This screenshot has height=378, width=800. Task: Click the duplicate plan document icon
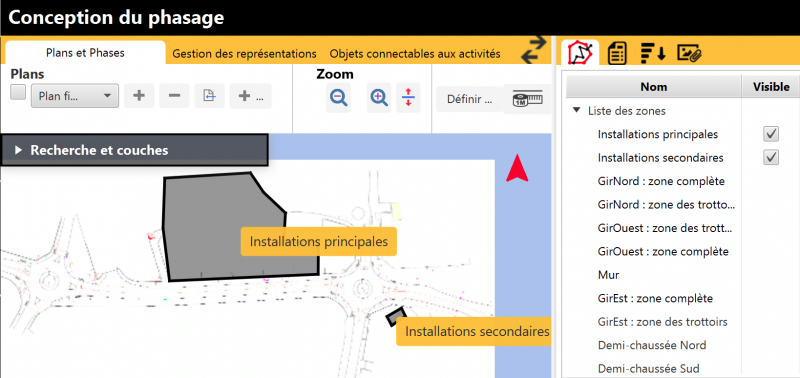click(209, 96)
